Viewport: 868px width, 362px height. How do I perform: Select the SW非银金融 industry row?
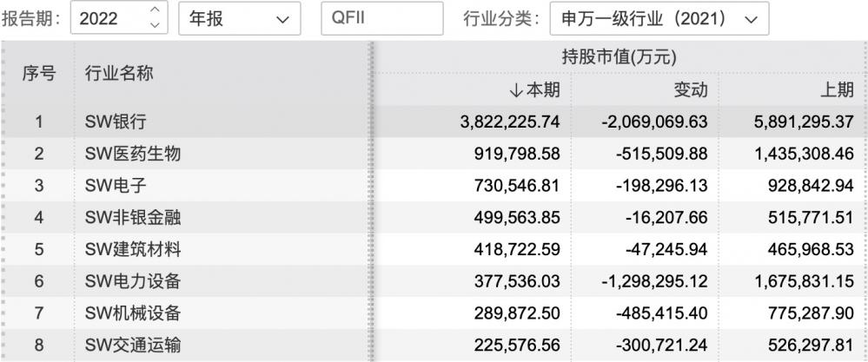click(434, 218)
